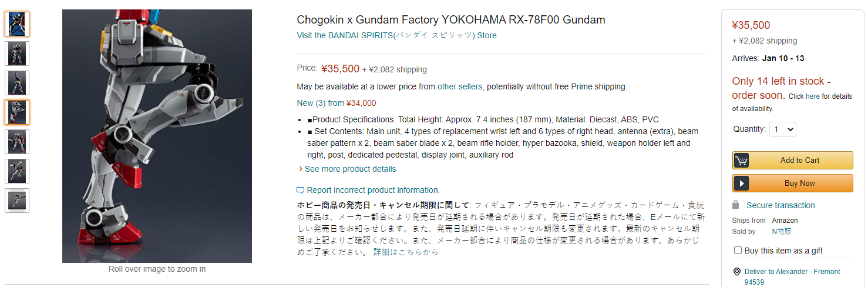Select the second product thumbnail
The image size is (868, 287).
(17, 54)
